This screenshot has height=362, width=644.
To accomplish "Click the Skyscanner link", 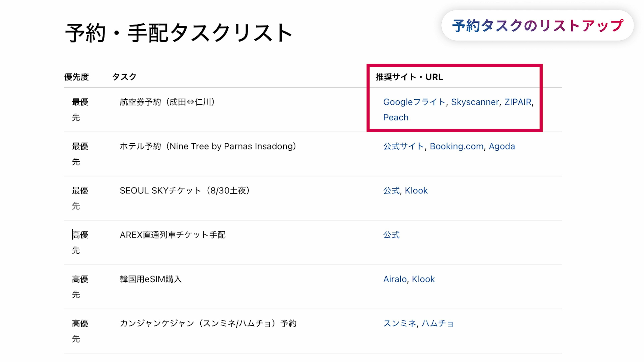I will point(475,102).
